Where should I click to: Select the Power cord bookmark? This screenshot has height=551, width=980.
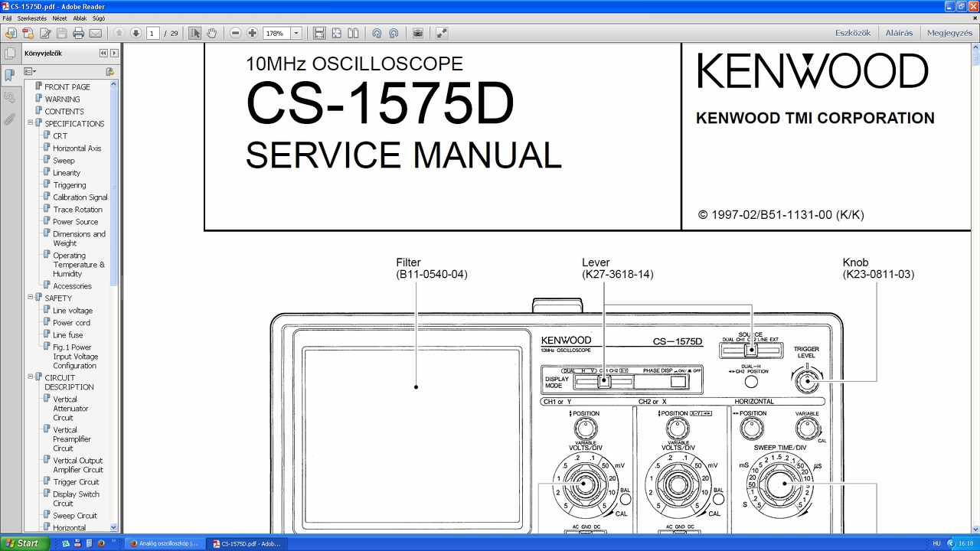(71, 322)
